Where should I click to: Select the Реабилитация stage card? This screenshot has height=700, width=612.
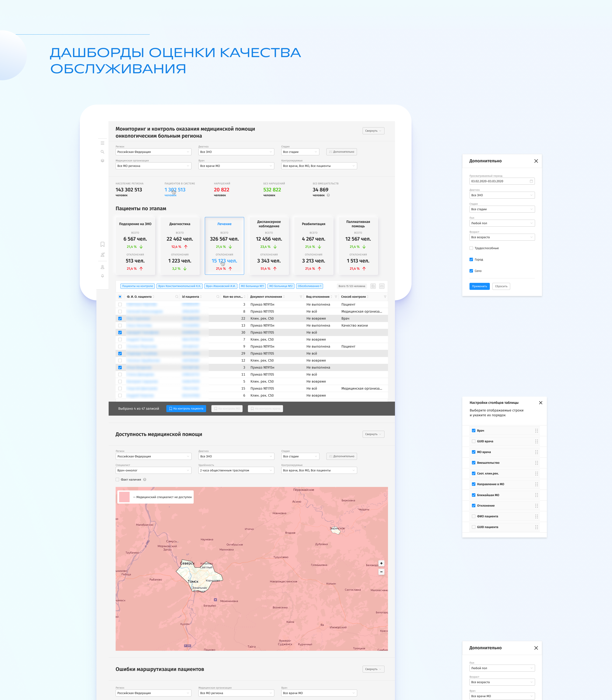click(313, 245)
